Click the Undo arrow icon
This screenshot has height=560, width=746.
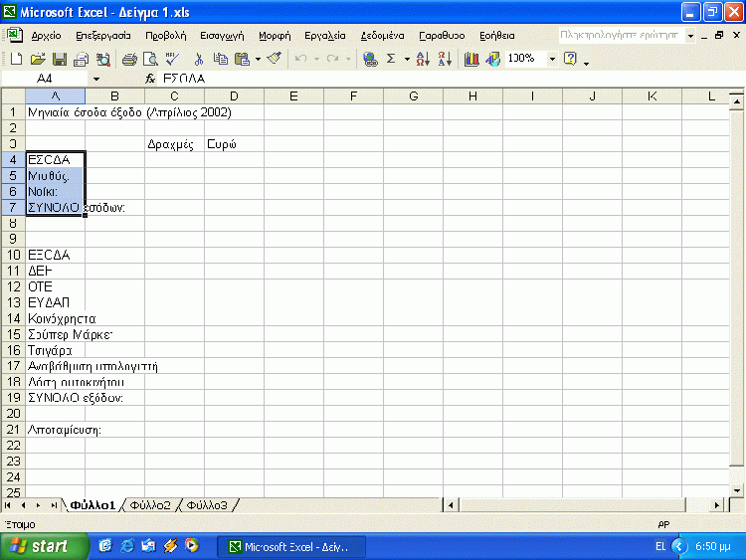[300, 59]
